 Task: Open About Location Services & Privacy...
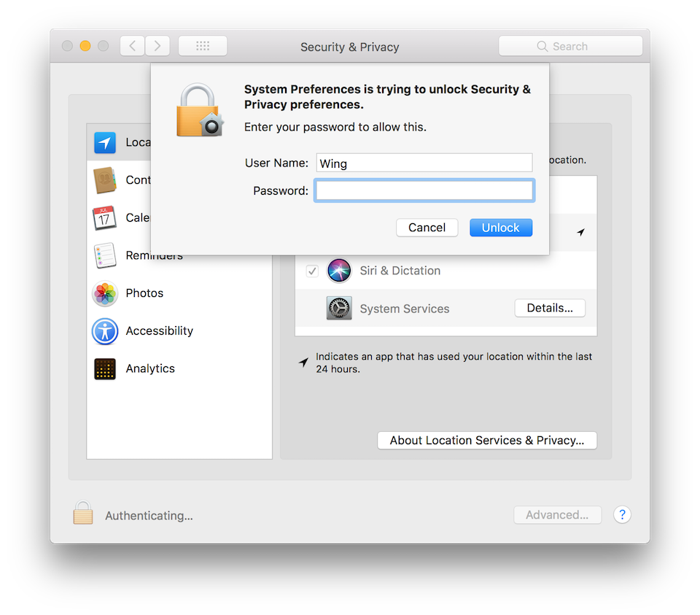[x=486, y=441]
